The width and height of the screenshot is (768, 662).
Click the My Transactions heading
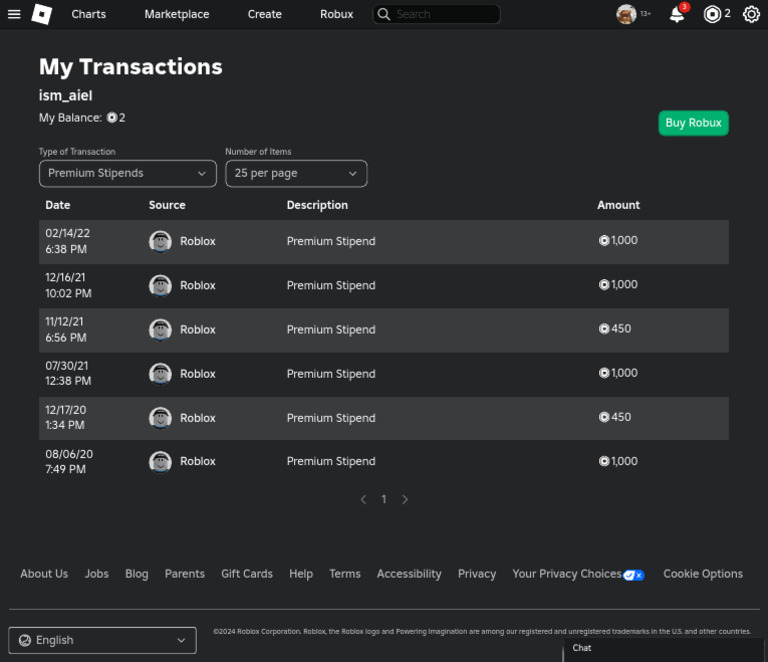[x=131, y=67]
